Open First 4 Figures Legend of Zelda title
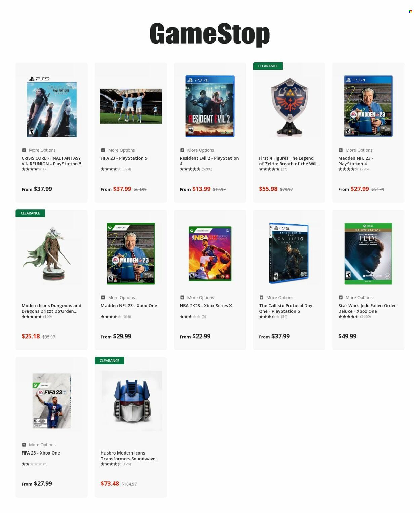The image size is (420, 513). pos(289,161)
